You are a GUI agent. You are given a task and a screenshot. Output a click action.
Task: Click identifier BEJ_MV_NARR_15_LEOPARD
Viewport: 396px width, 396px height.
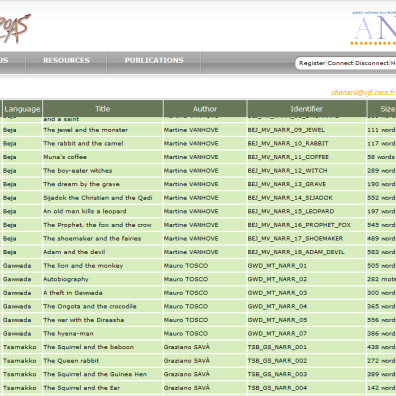coord(291,211)
